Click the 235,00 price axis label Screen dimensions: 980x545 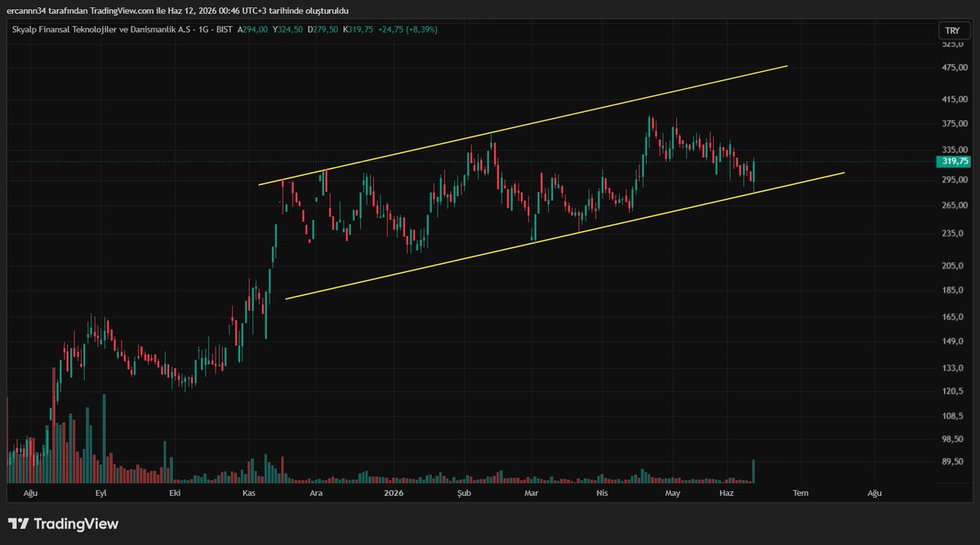(x=954, y=234)
